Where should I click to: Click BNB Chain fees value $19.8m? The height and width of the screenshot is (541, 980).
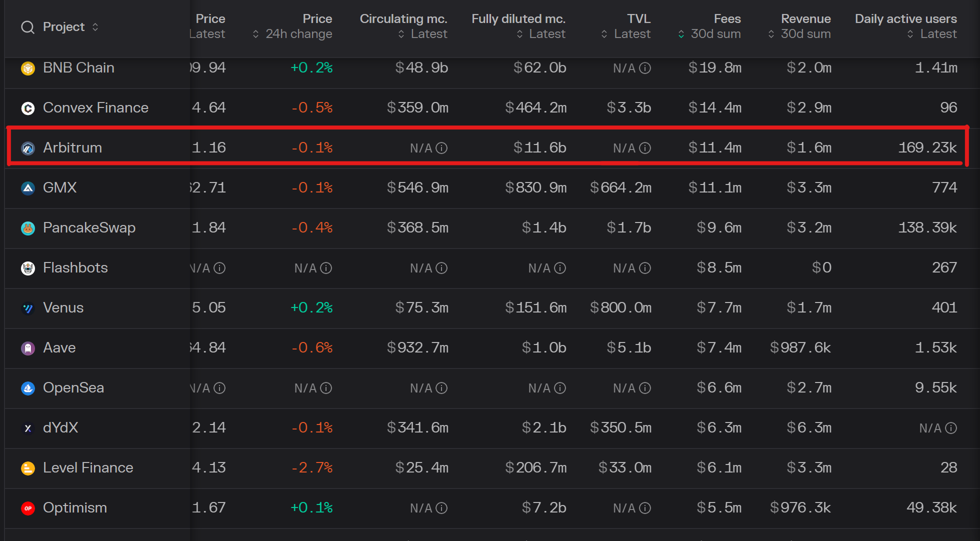tap(714, 67)
